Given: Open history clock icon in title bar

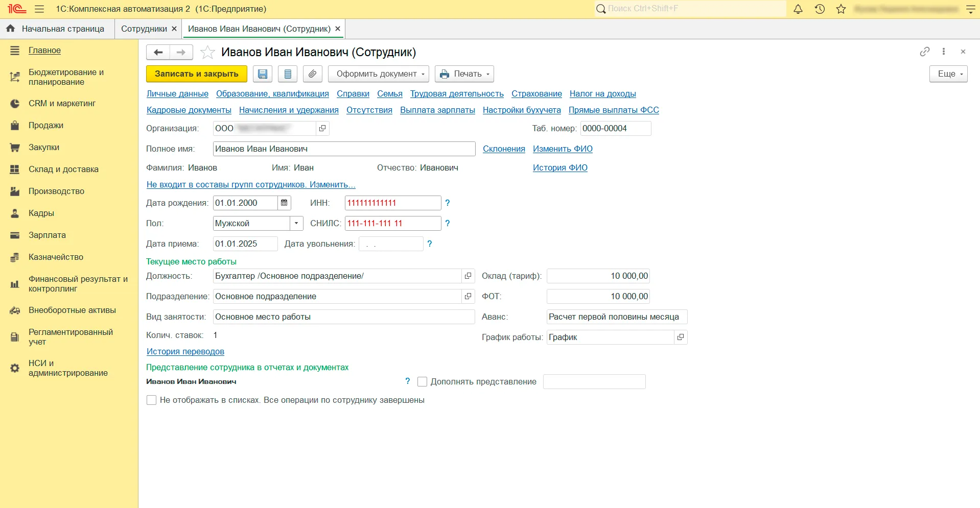Looking at the screenshot, I should pyautogui.click(x=820, y=9).
